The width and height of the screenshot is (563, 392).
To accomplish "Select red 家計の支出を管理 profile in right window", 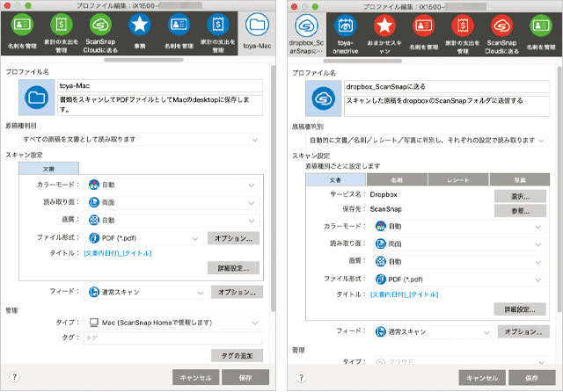I will pos(463,25).
